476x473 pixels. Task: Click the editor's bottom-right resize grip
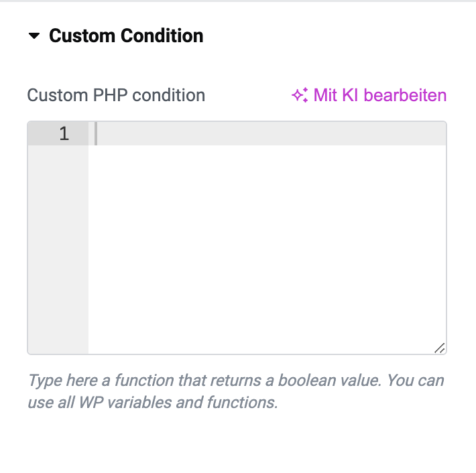tap(440, 348)
